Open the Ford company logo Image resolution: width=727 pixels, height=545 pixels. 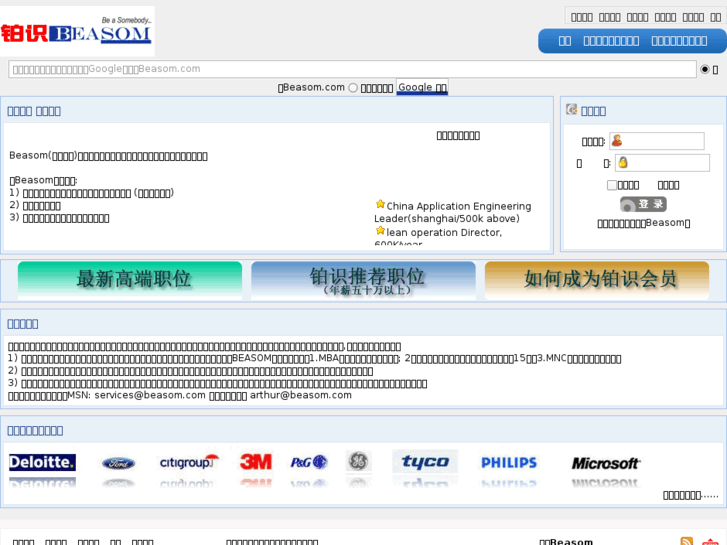click(x=119, y=463)
